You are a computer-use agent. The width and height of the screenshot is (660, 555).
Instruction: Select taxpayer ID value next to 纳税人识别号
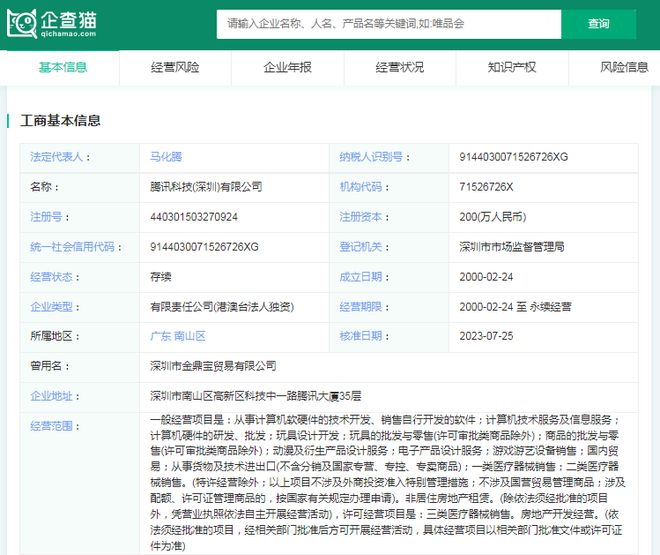coord(514,157)
